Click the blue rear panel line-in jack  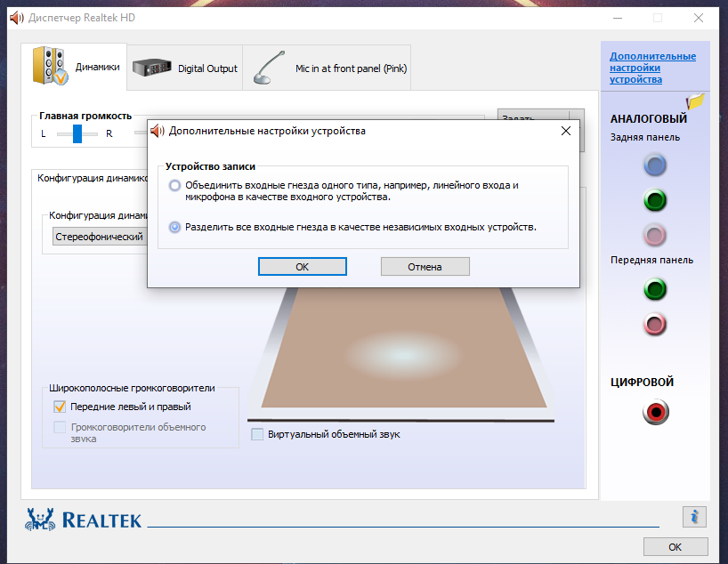pos(655,165)
